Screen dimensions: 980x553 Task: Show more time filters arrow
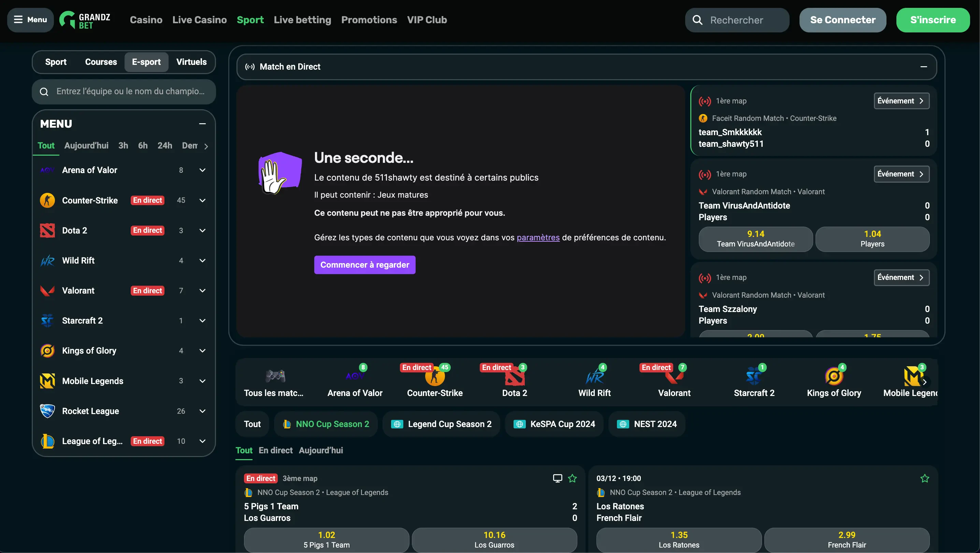click(x=206, y=146)
